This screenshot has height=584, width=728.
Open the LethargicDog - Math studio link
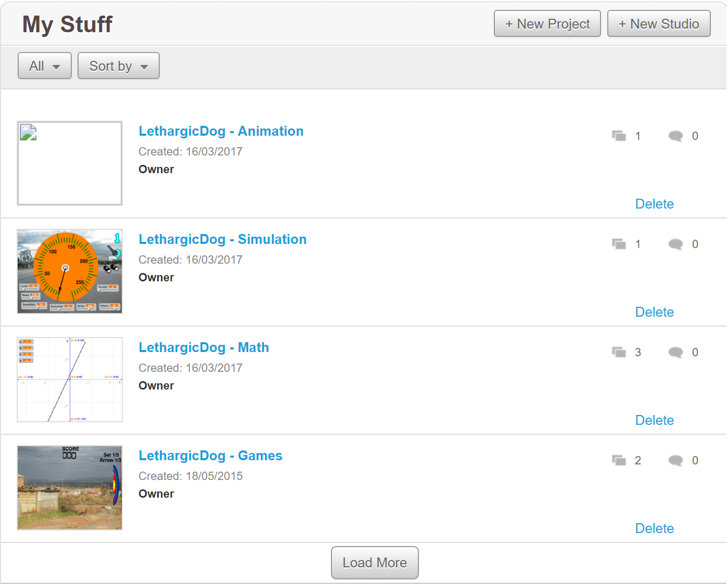[203, 347]
